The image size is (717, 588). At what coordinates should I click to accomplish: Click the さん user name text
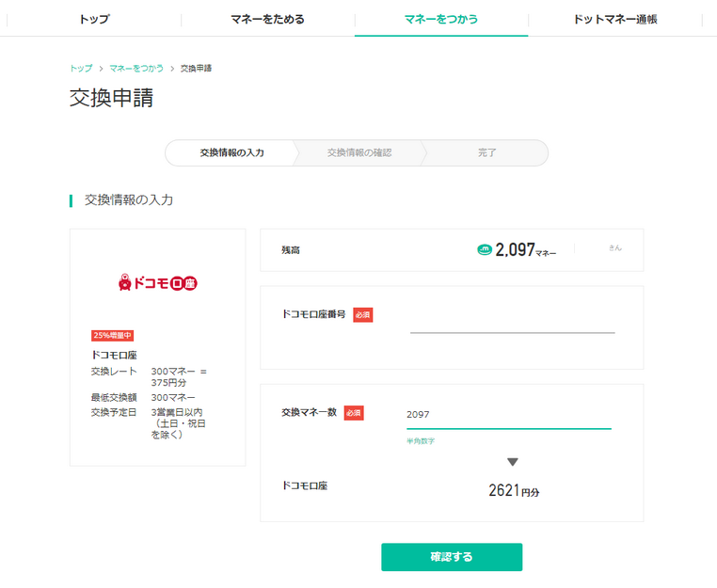coord(615,247)
